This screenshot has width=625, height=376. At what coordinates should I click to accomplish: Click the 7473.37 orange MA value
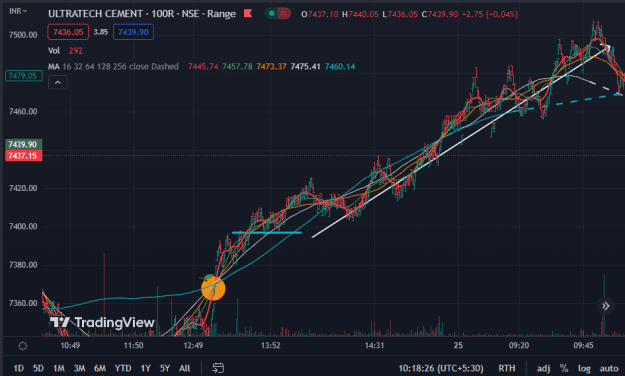(x=271, y=67)
